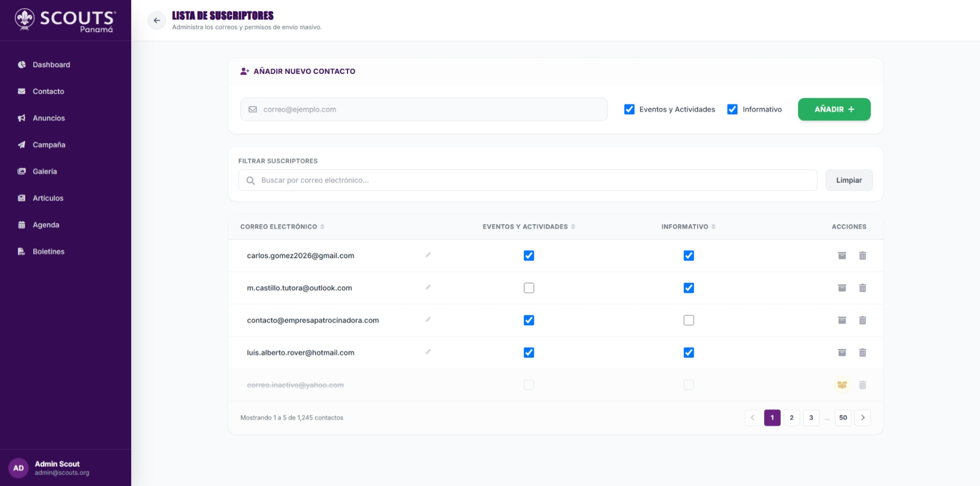Restore the inactive yahoo.com contact

pos(842,385)
